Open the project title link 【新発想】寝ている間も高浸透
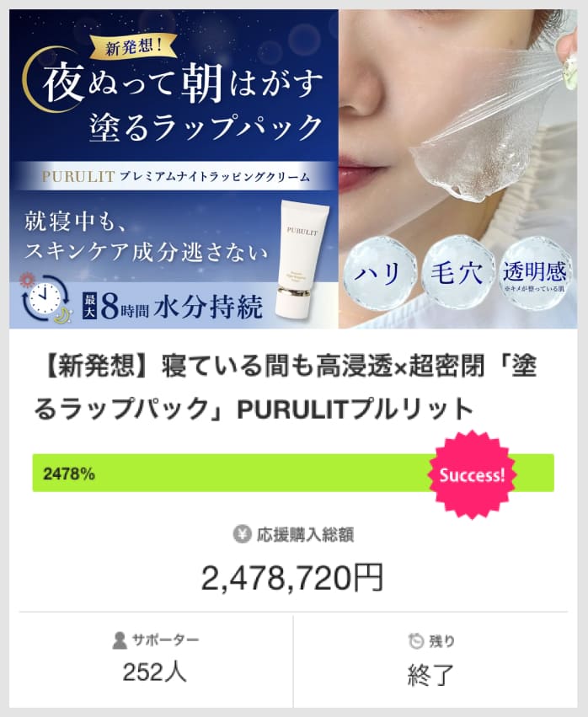This screenshot has width=588, height=717. pos(286,387)
